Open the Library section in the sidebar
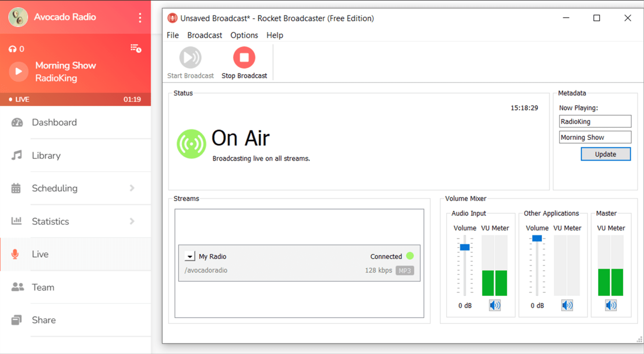Screen dimensions: 644x354 click(46, 156)
